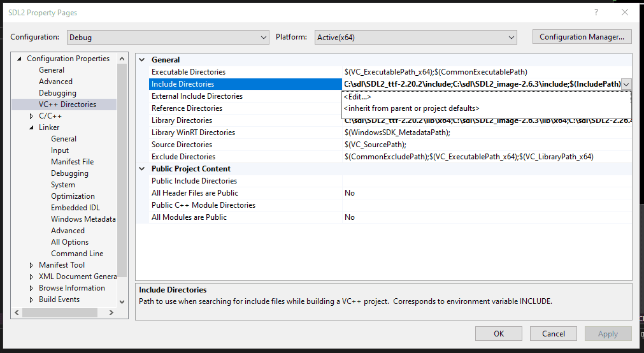This screenshot has height=353, width=644.
Task: Open the Configuration dropdown
Action: [167, 38]
